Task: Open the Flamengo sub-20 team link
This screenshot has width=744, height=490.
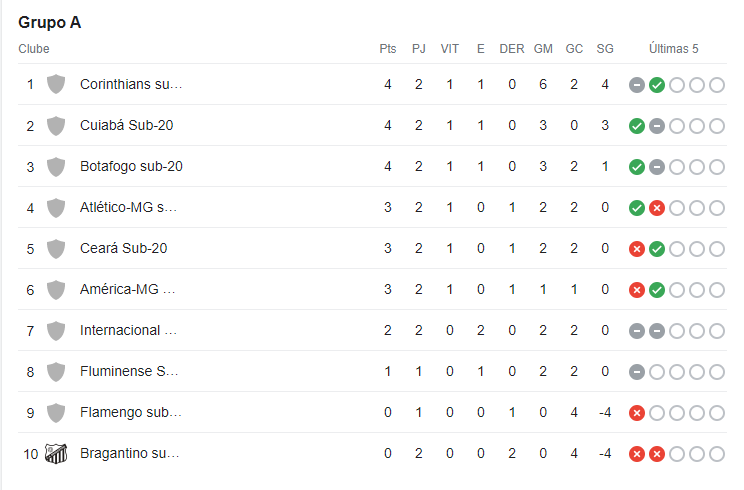Action: click(130, 412)
